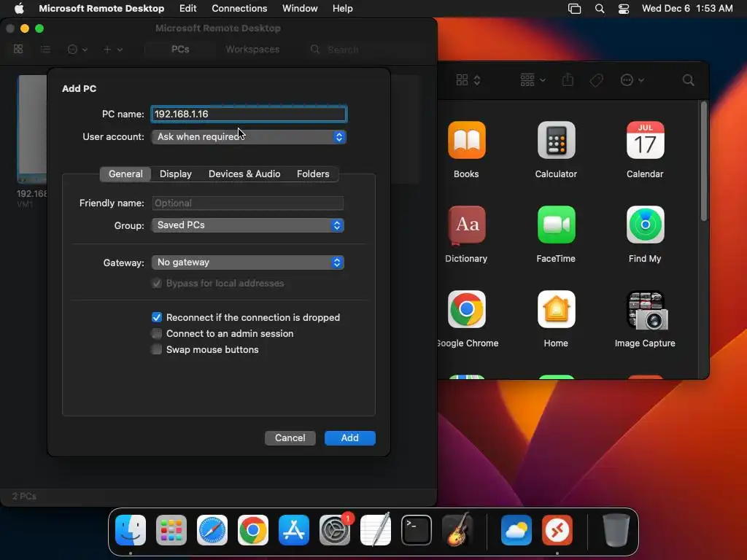747x560 pixels.
Task: Toggle Bypass for local addresses checkbox
Action: [x=157, y=284]
